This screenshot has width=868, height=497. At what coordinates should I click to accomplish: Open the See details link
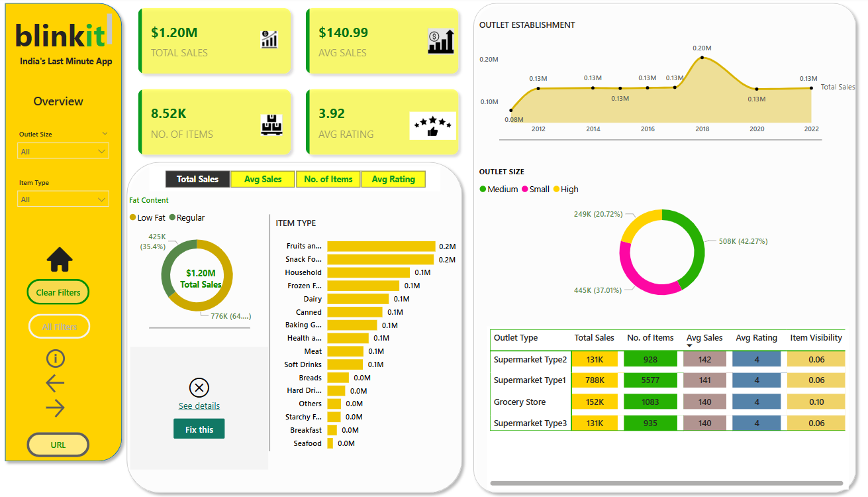199,406
